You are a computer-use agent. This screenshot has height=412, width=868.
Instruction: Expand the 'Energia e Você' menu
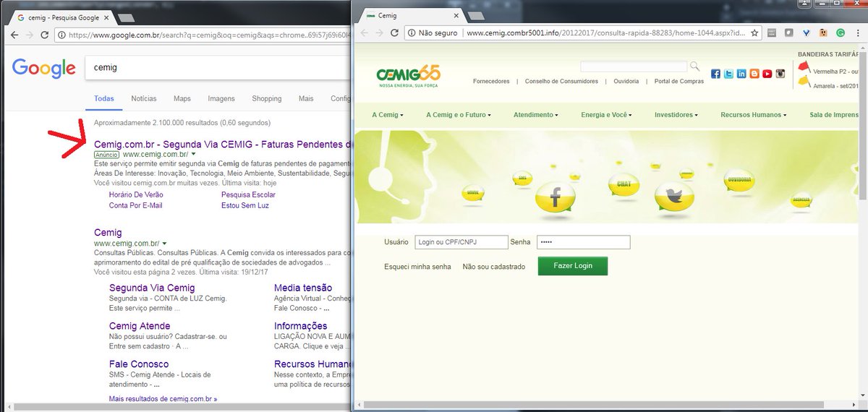[x=606, y=115]
